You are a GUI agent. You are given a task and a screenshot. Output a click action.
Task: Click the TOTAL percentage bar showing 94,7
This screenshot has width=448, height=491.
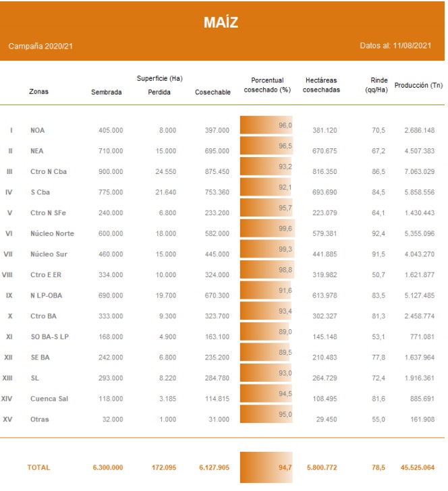tap(266, 467)
